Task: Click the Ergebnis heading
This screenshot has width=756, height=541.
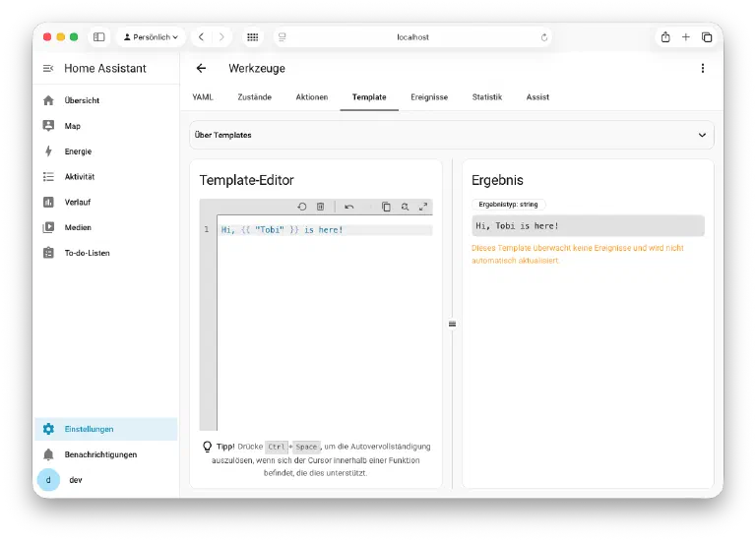Action: pyautogui.click(x=497, y=180)
